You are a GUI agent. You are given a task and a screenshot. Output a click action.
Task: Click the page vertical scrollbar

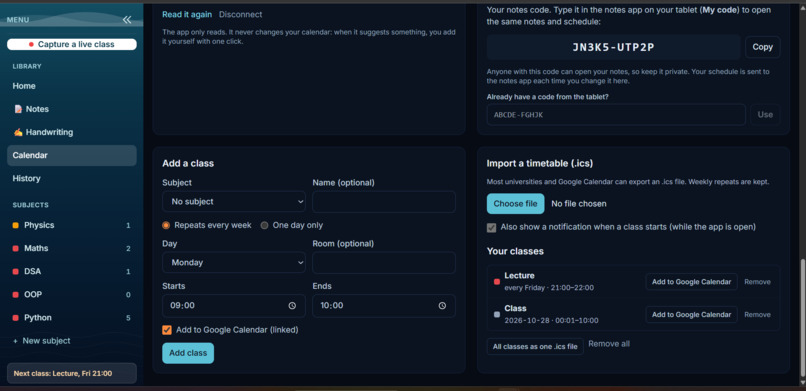(802, 319)
